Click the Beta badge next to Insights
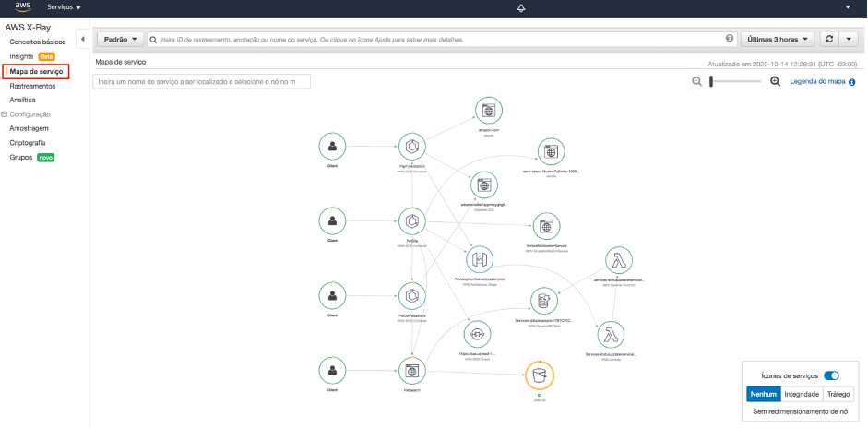The width and height of the screenshot is (868, 428). (46, 56)
